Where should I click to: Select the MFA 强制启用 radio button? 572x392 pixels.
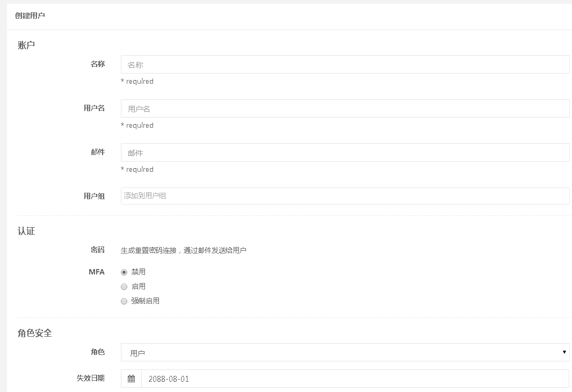tap(124, 301)
